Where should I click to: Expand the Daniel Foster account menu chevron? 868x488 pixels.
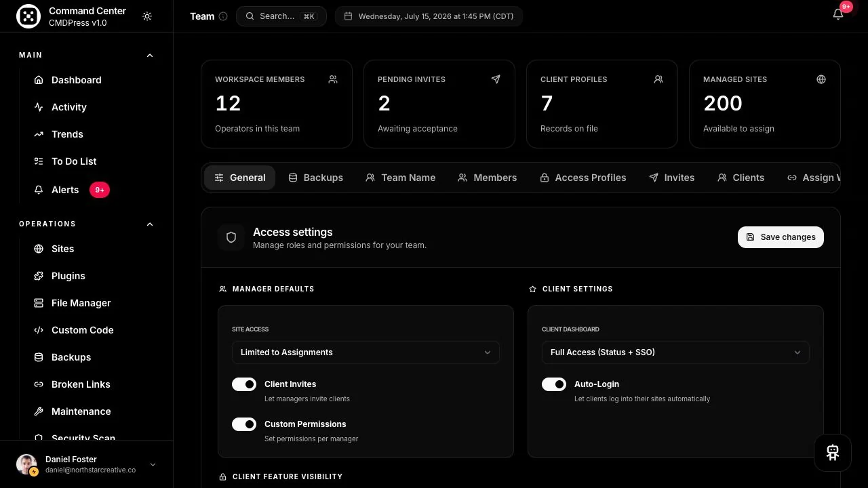tap(153, 465)
